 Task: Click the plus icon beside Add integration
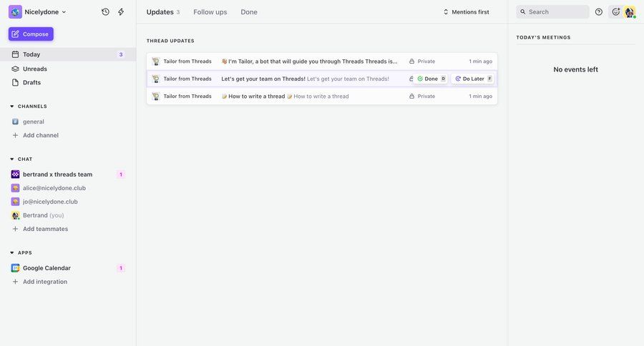15,282
